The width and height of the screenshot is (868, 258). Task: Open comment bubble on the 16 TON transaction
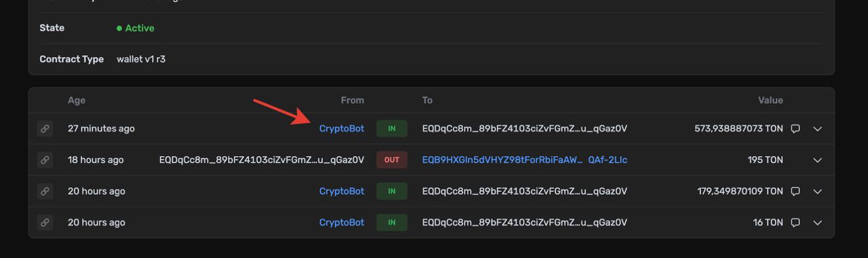tap(796, 222)
